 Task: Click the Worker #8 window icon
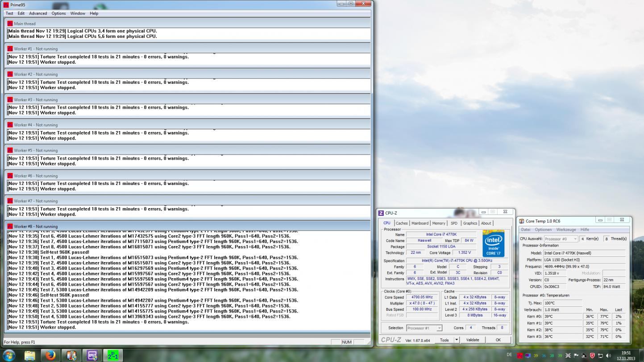point(10,226)
